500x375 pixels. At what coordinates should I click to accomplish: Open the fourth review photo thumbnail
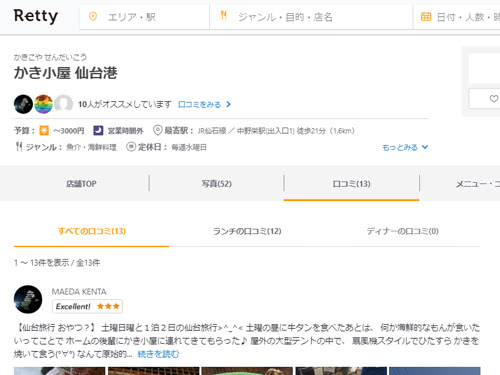pos(341,371)
